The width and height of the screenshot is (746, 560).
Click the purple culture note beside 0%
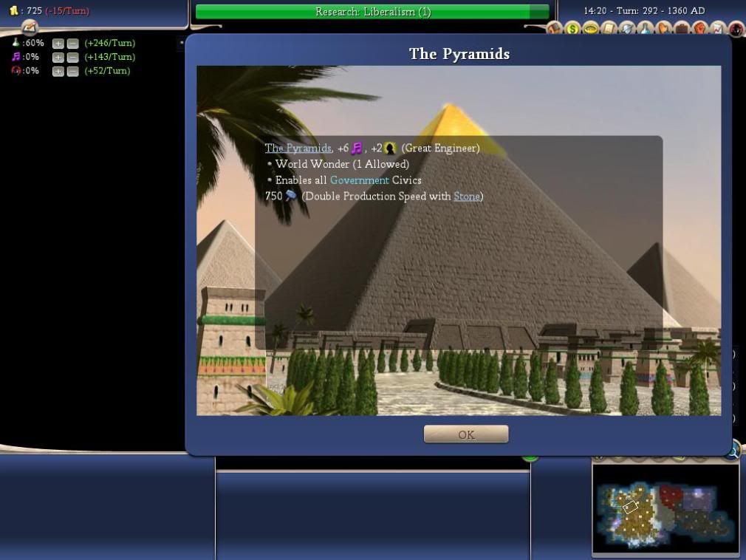coord(16,57)
